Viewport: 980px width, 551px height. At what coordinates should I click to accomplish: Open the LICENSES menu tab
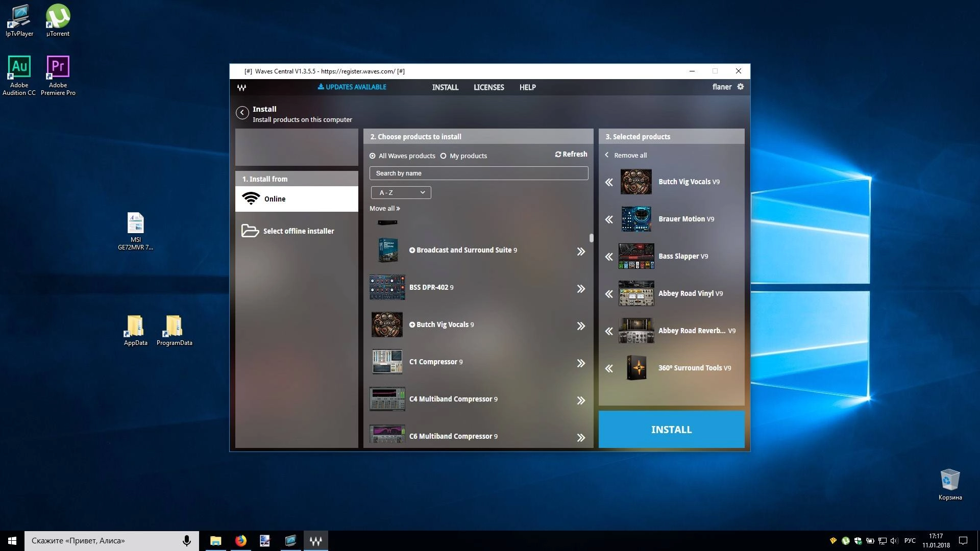[x=488, y=87]
